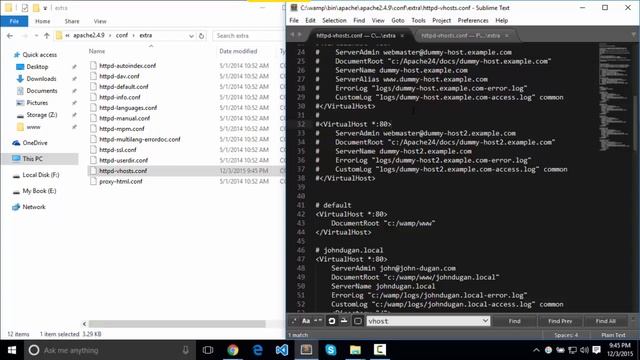This screenshot has height=360, width=640.
Task: Open Sublime Text's View menu
Action: [378, 20]
